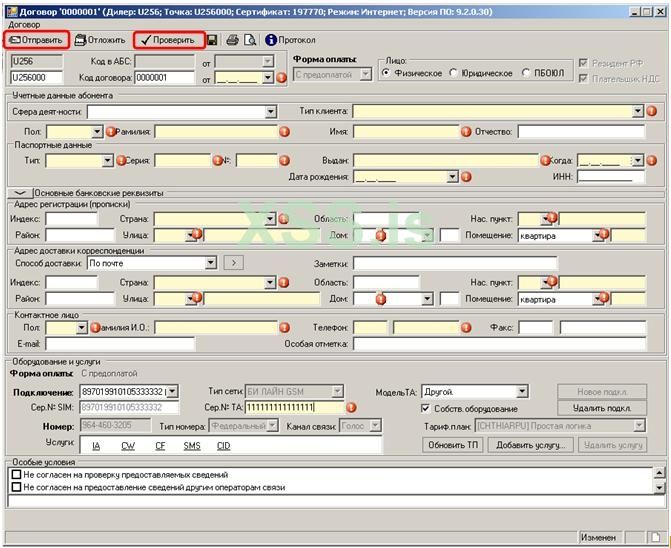
Task: Click the Отчество input field
Action: click(580, 131)
